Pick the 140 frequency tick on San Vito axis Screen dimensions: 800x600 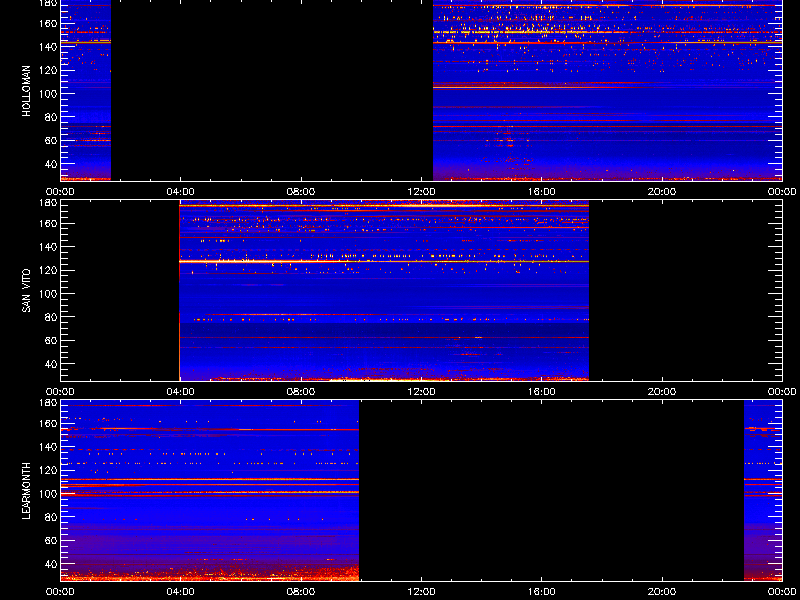[x=47, y=246]
